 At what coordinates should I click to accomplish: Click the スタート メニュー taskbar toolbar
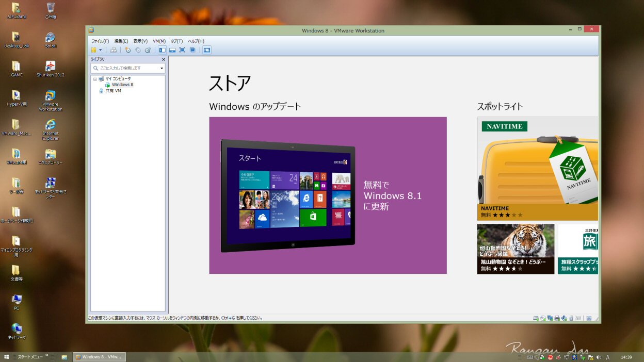pos(30,357)
